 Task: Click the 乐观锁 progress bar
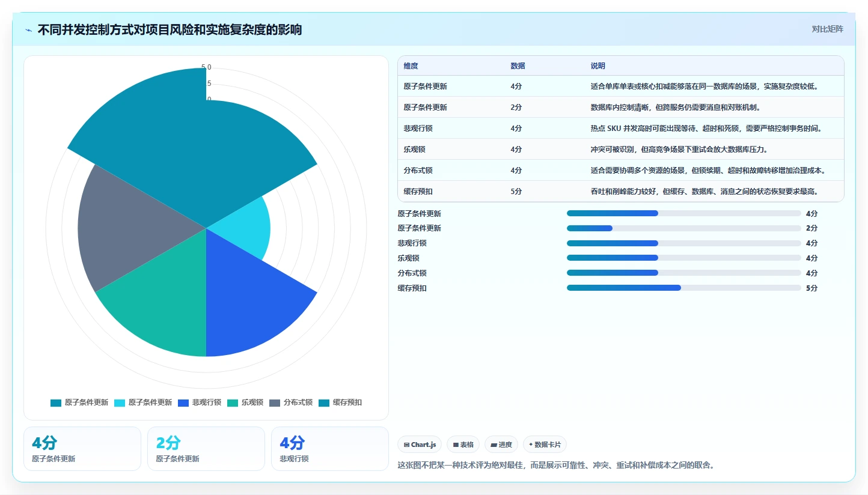[x=684, y=258]
